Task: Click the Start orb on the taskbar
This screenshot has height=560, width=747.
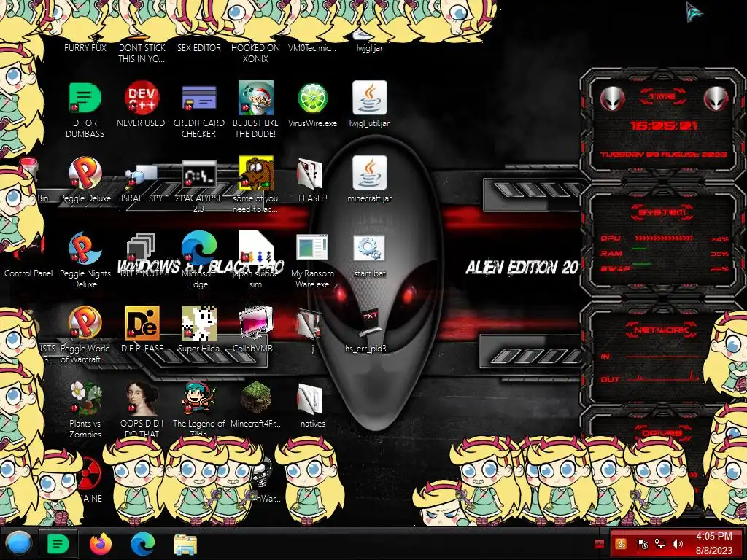Action: 18,543
